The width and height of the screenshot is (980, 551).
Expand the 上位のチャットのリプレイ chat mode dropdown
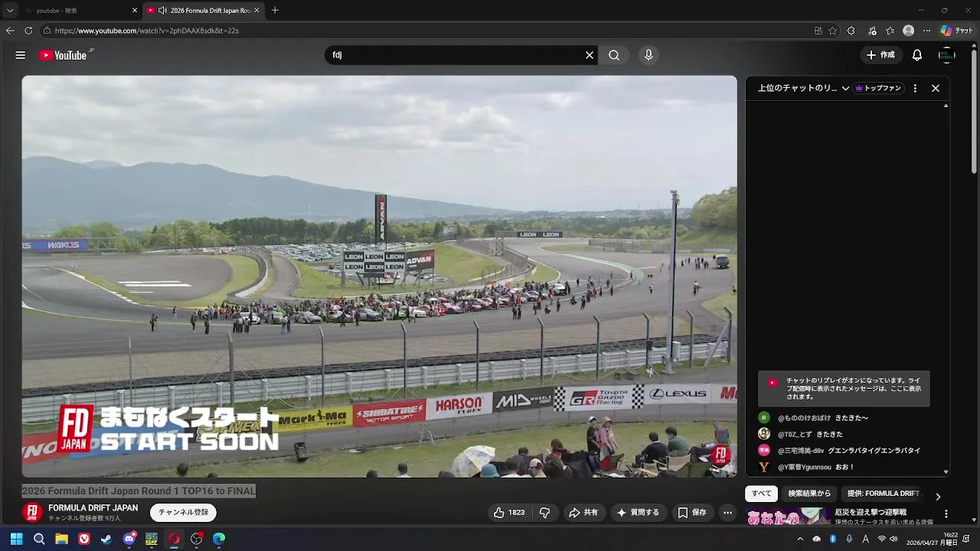[804, 88]
